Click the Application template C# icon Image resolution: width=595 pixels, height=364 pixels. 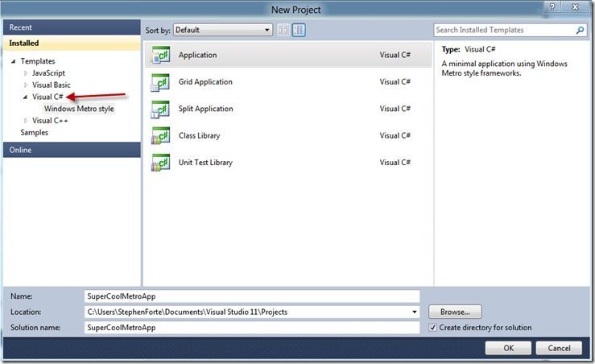coord(160,55)
